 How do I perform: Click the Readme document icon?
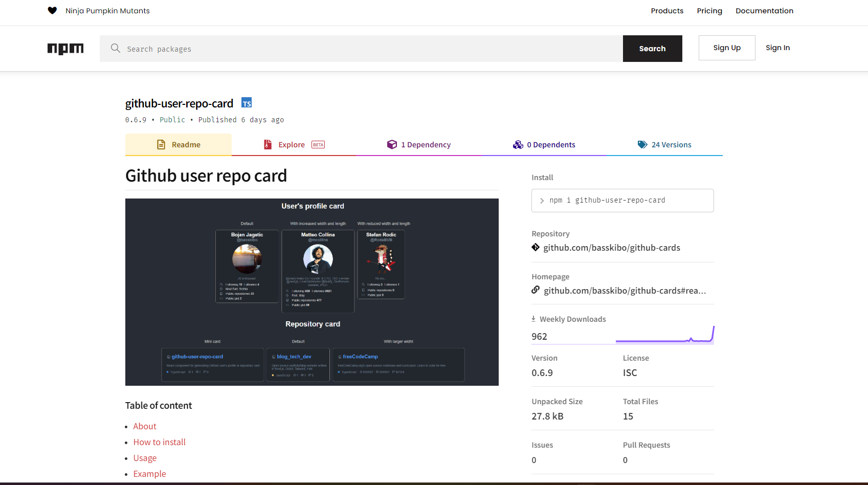click(x=161, y=145)
